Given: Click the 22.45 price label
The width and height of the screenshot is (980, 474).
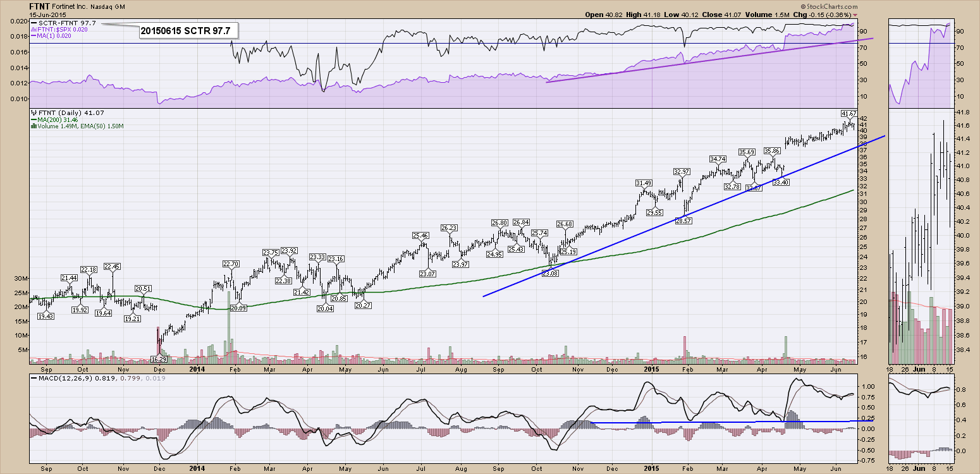Looking at the screenshot, I should pos(112,266).
